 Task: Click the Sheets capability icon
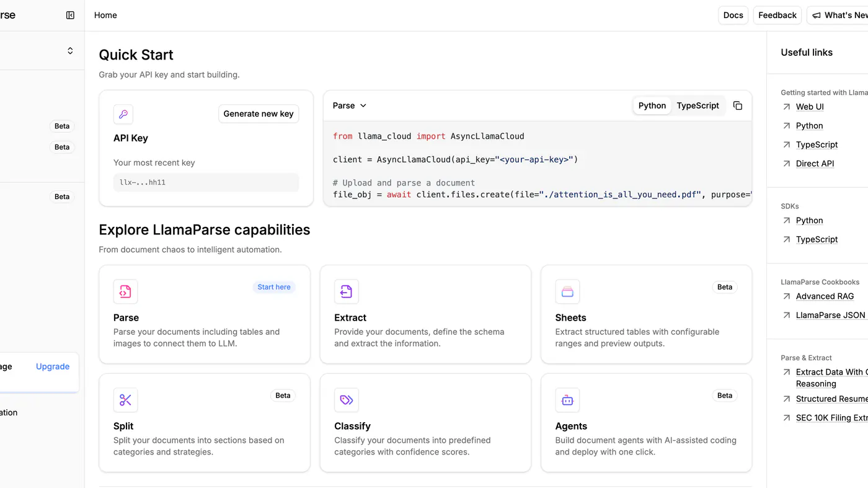tap(567, 291)
